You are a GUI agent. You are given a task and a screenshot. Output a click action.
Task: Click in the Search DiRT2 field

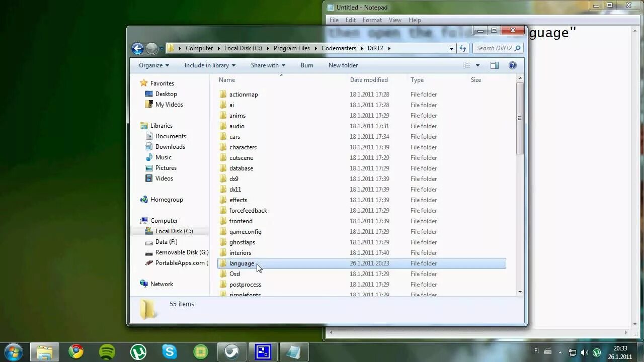pos(494,48)
